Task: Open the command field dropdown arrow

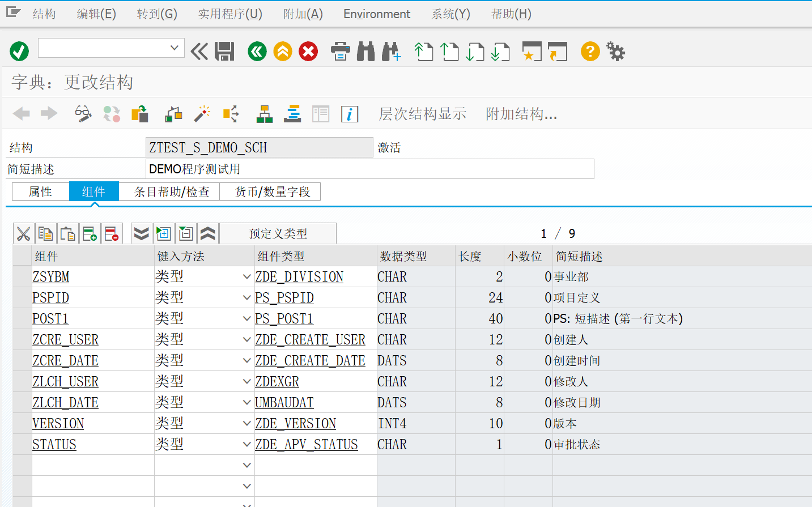Action: (x=175, y=48)
